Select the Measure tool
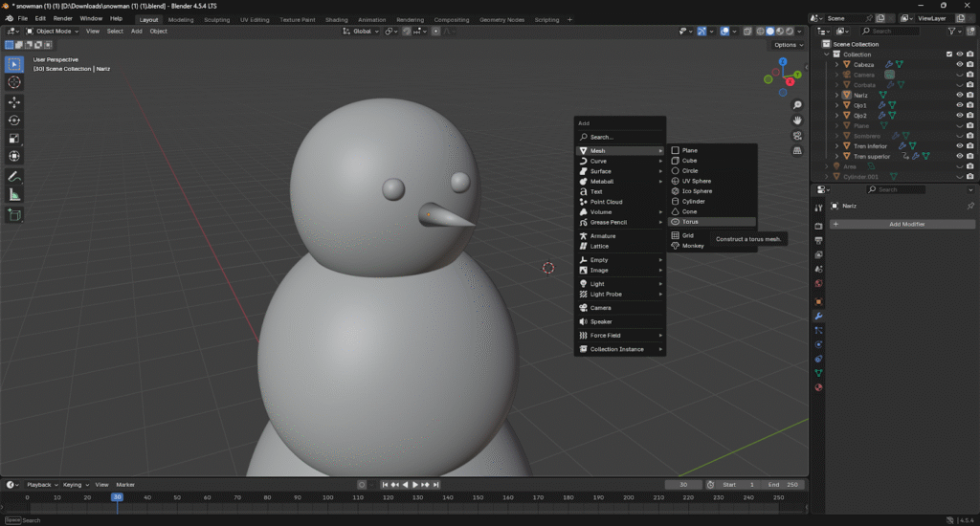 [14, 195]
